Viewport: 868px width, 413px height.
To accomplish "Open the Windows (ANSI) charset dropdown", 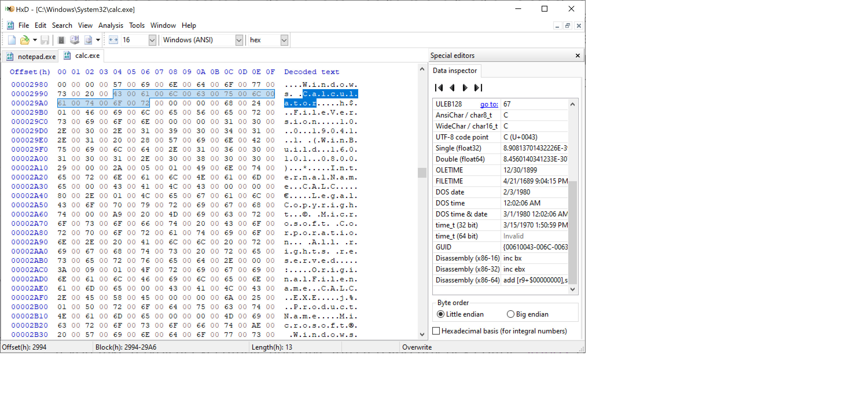I will click(x=239, y=40).
